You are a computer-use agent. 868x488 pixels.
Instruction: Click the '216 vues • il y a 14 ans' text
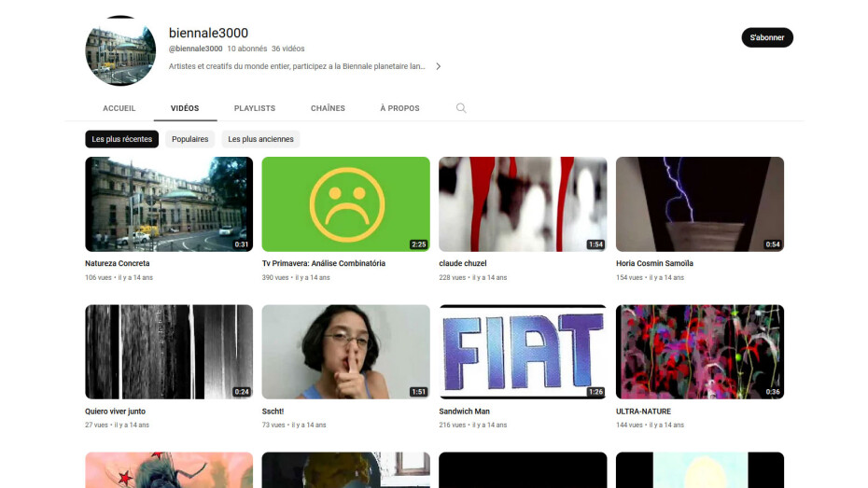473,425
